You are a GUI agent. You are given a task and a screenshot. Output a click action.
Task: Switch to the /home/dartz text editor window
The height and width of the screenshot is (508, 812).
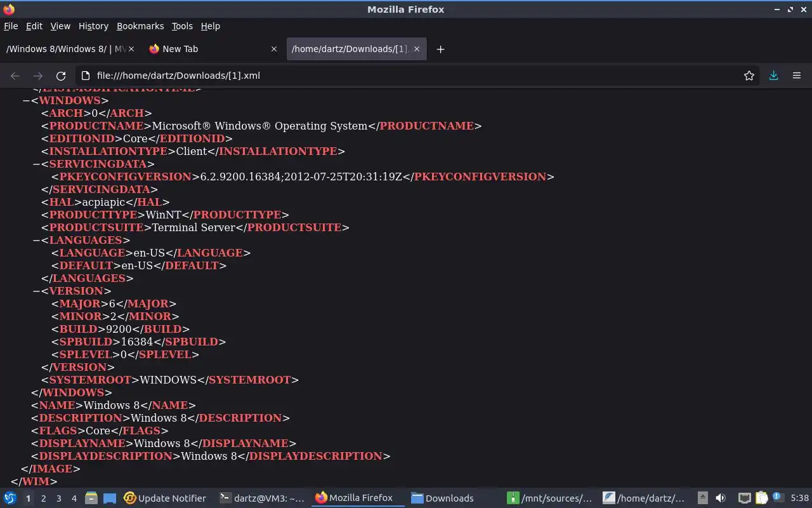[644, 498]
